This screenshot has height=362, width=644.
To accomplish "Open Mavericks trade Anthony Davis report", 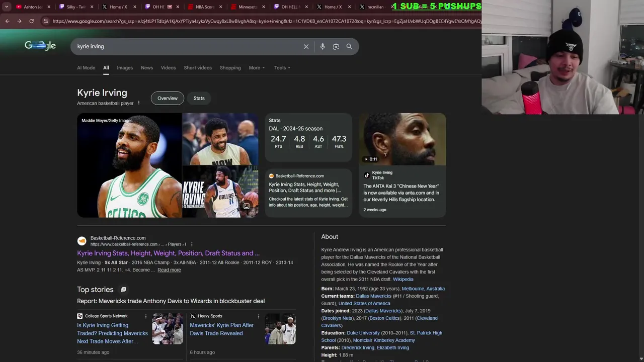I will click(x=171, y=301).
